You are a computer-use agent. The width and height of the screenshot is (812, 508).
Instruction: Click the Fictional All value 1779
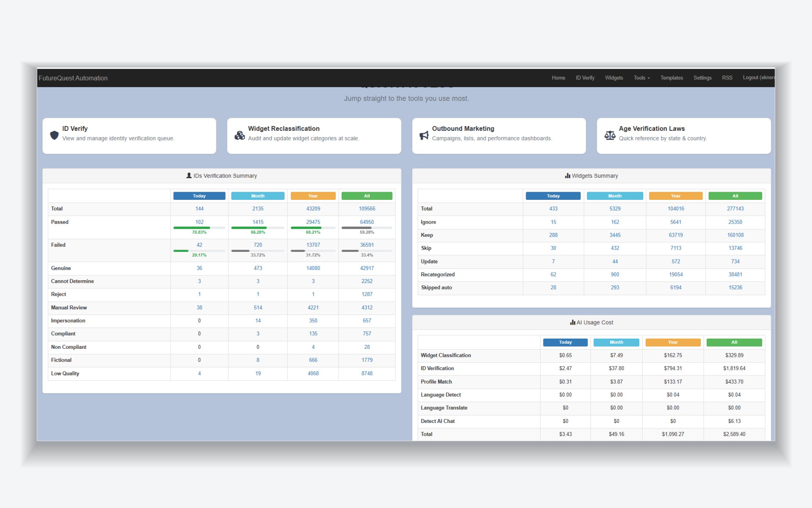(x=367, y=360)
